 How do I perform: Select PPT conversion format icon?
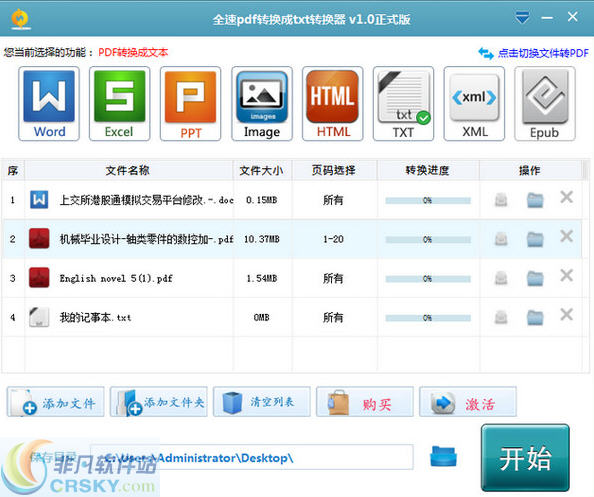point(191,104)
